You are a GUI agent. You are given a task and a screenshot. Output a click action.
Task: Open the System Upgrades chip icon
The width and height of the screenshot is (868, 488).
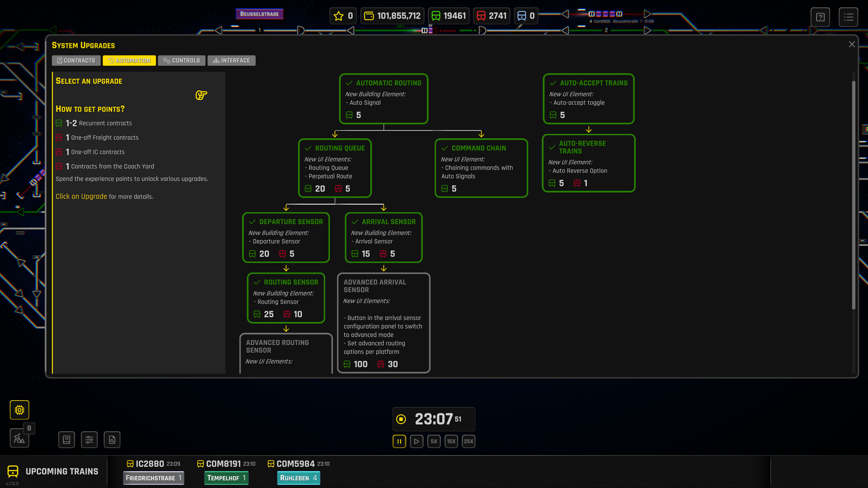click(x=19, y=410)
